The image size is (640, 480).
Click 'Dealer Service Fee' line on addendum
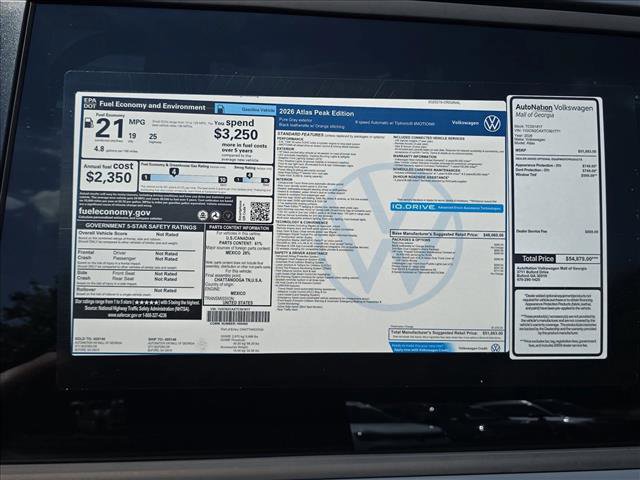pyautogui.click(x=557, y=231)
